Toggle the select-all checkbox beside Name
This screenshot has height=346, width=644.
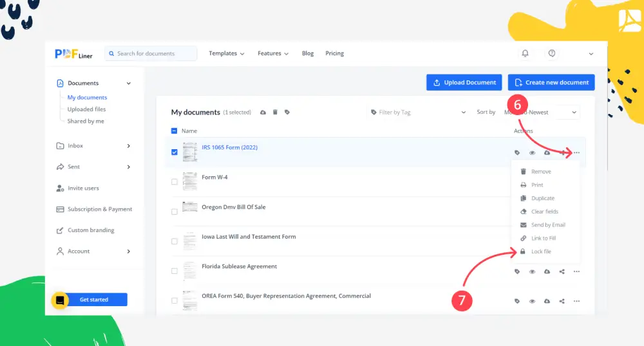(x=175, y=131)
